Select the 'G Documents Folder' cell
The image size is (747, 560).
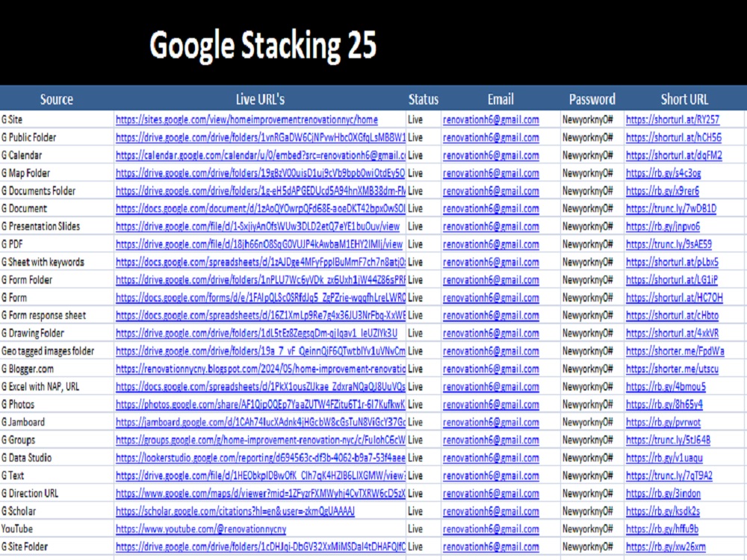click(x=57, y=191)
